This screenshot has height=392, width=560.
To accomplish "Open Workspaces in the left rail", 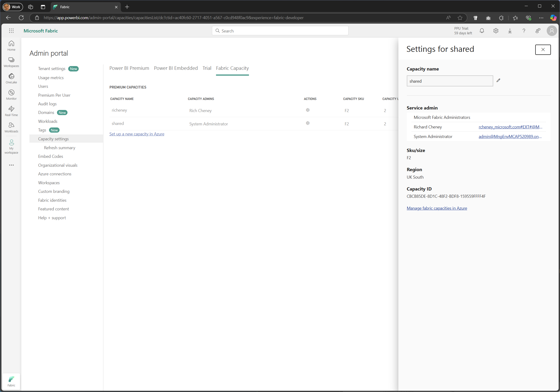I will tap(11, 62).
